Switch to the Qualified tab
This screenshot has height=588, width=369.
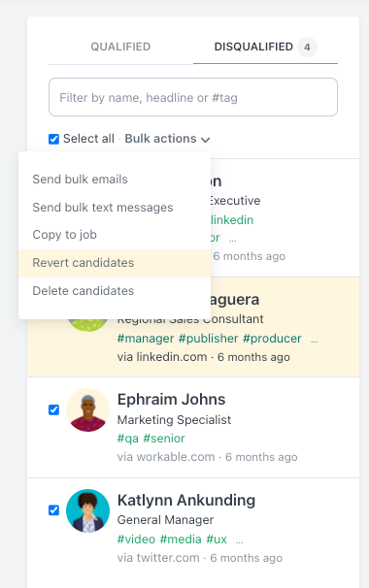point(120,47)
